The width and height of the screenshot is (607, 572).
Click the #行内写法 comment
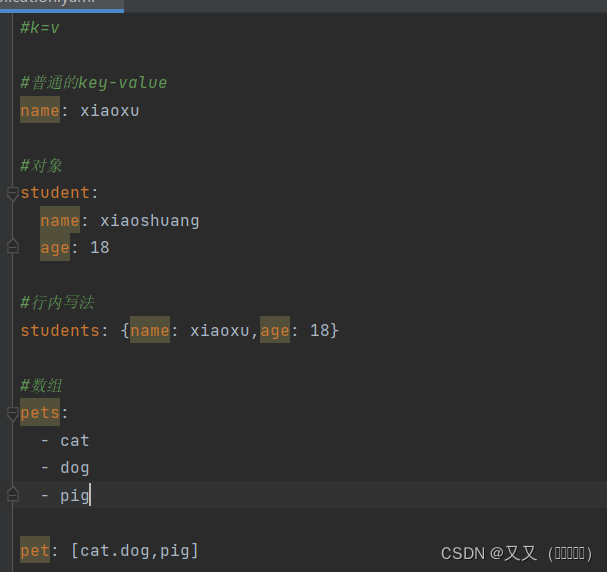(57, 303)
